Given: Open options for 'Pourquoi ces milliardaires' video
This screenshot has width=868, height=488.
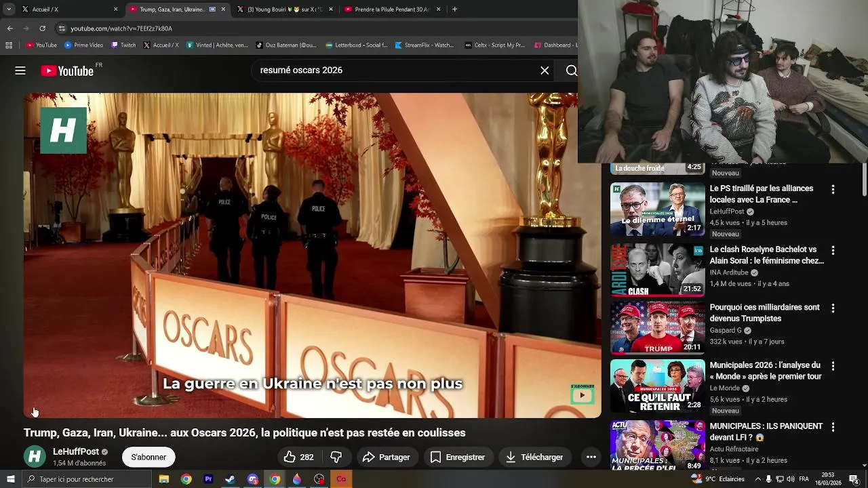Looking at the screenshot, I should tap(833, 308).
